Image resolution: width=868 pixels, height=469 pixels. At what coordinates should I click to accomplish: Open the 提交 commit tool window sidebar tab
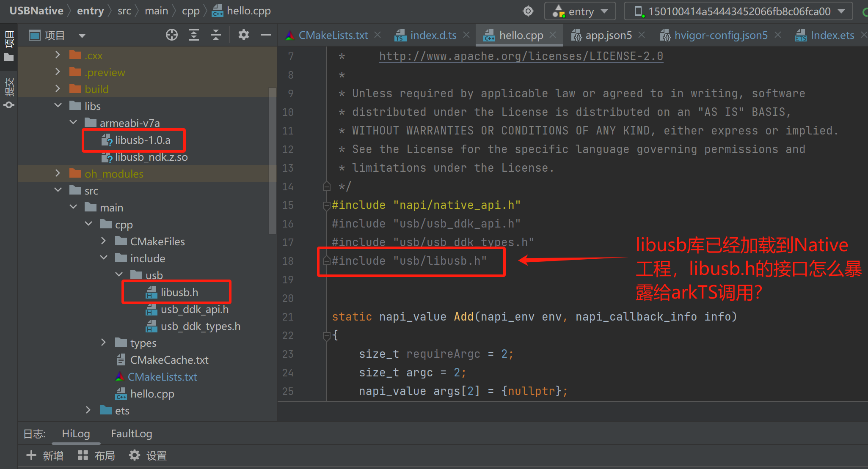click(9, 93)
